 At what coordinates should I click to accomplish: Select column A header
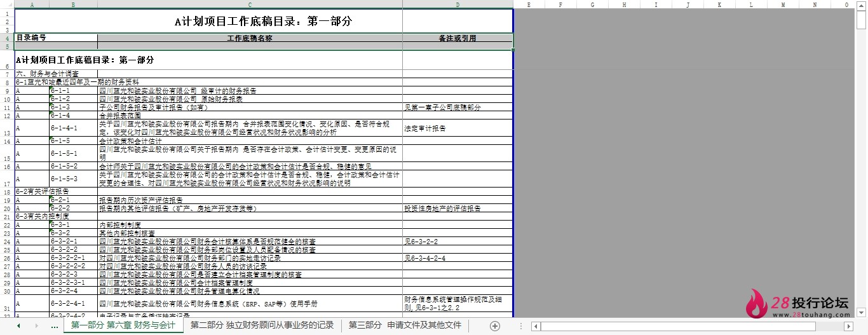[x=32, y=4]
